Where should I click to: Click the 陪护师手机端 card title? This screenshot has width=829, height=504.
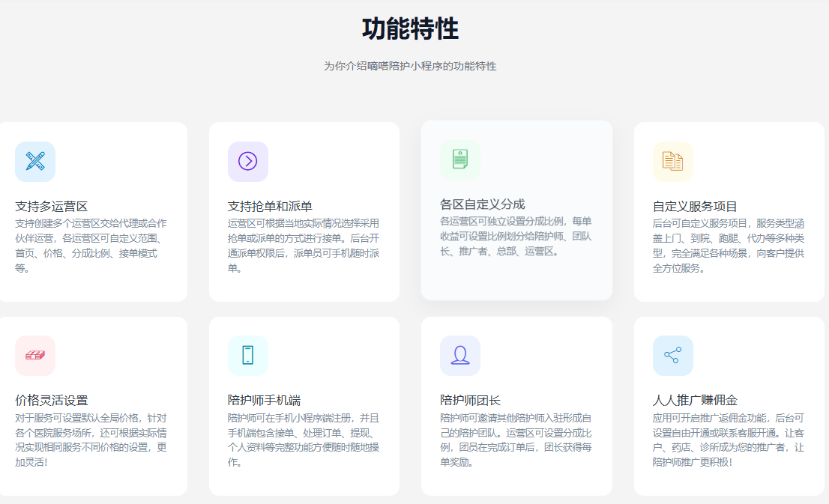tap(264, 400)
